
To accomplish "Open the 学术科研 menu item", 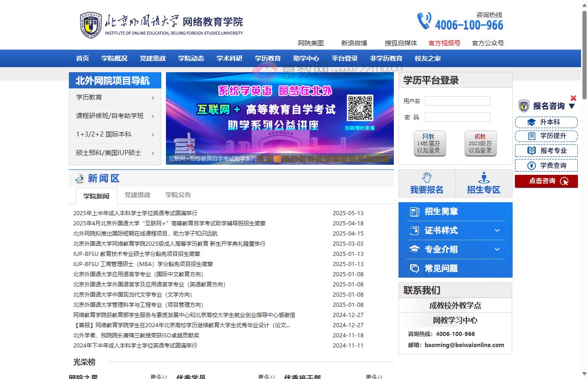I will pos(229,58).
